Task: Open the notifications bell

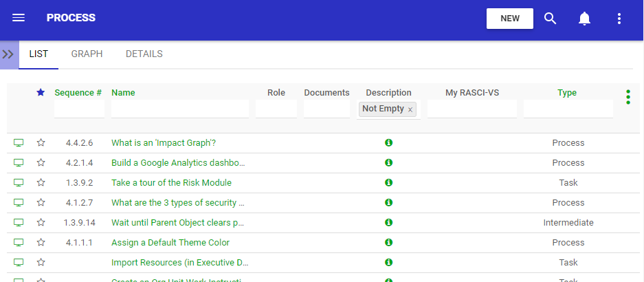Action: point(584,19)
